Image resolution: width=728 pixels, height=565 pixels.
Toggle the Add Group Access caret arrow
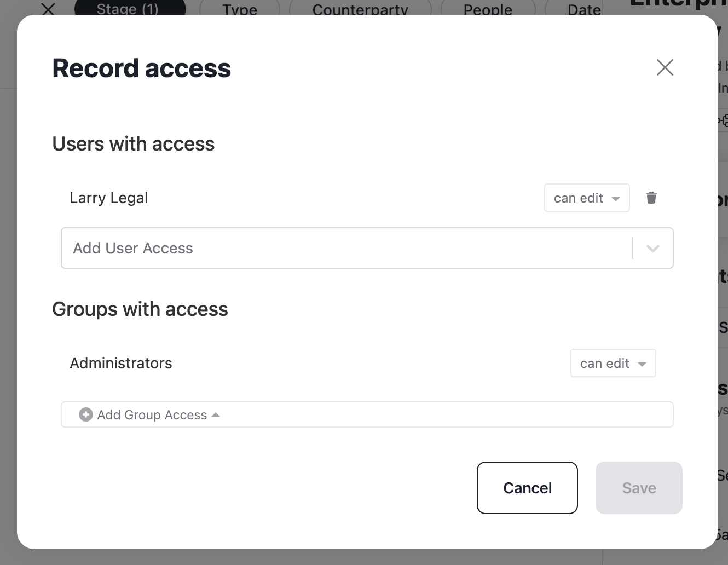coord(216,414)
